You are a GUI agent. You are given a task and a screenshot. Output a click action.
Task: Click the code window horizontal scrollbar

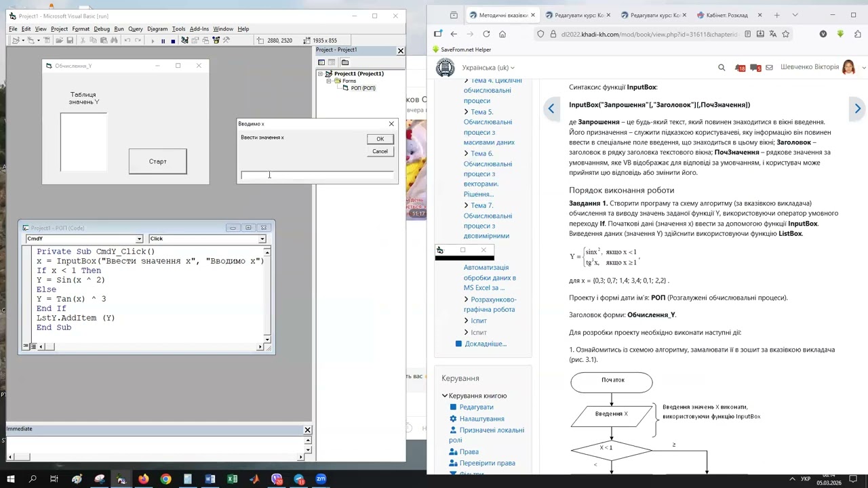pyautogui.click(x=151, y=346)
